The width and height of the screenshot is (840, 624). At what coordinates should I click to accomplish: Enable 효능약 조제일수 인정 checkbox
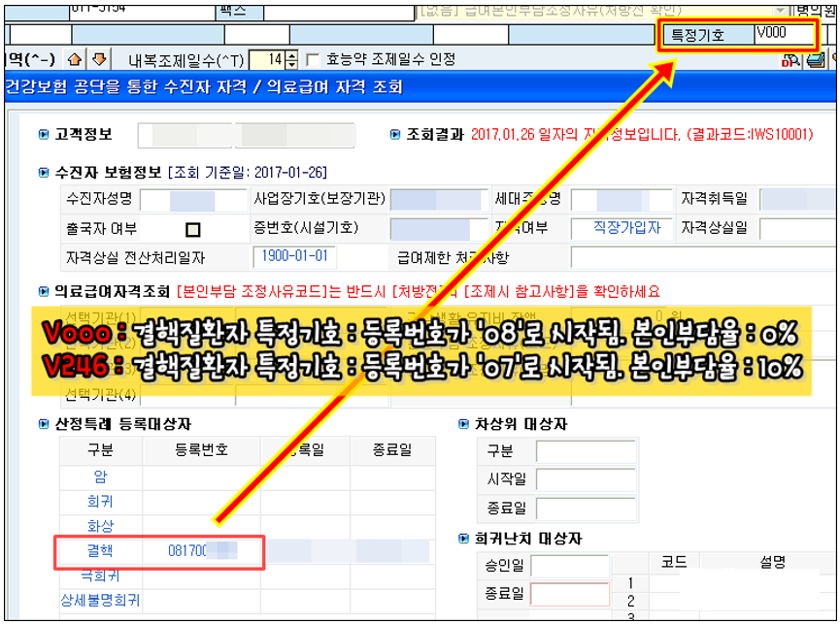point(313,60)
